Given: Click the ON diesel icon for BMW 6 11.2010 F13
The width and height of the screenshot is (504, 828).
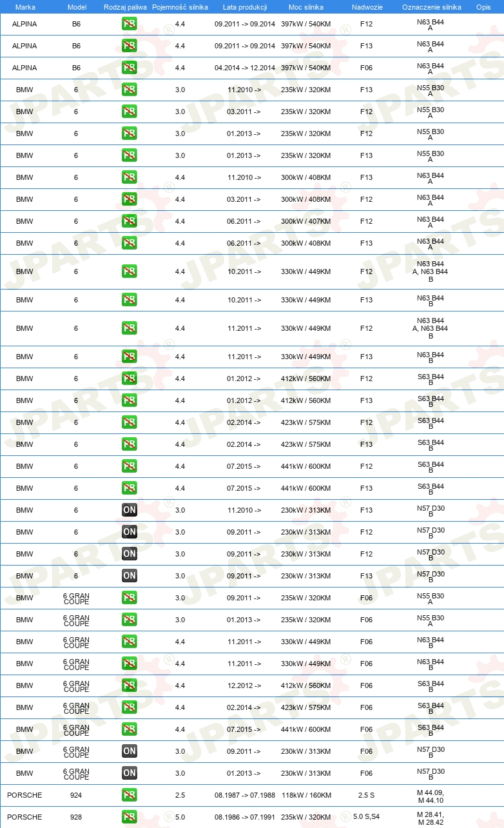Looking at the screenshot, I should point(130,511).
